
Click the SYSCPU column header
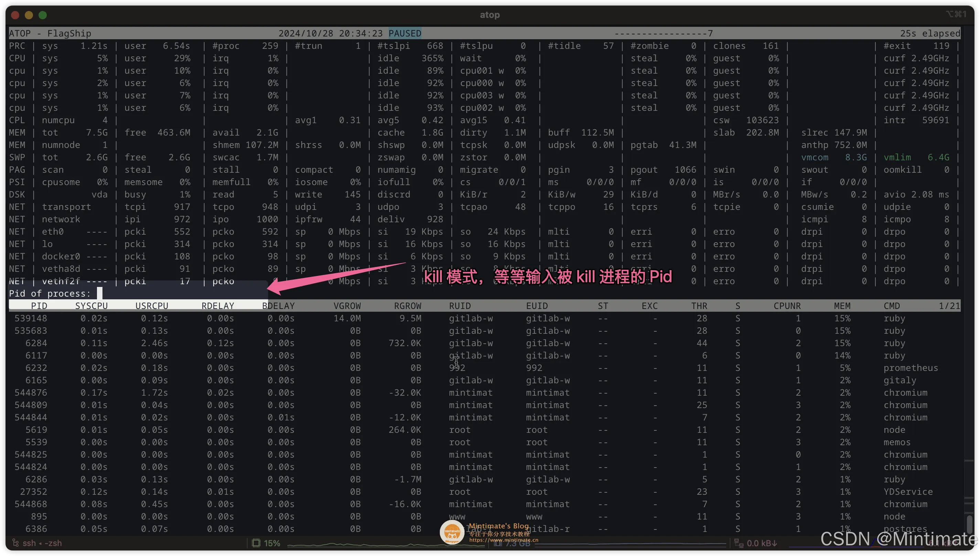[91, 306]
